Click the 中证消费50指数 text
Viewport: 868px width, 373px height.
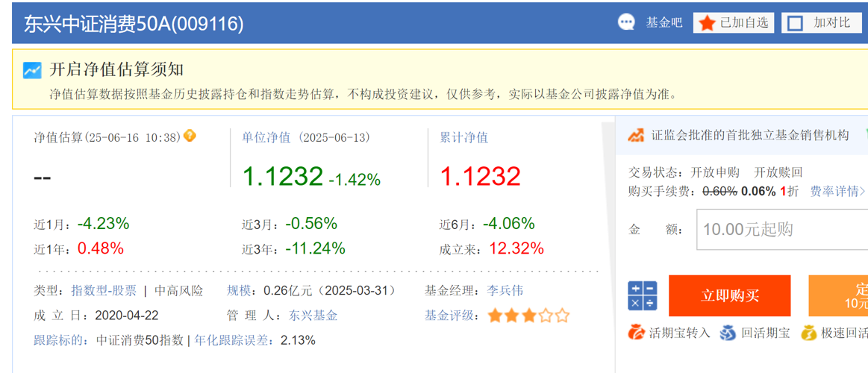tap(140, 339)
